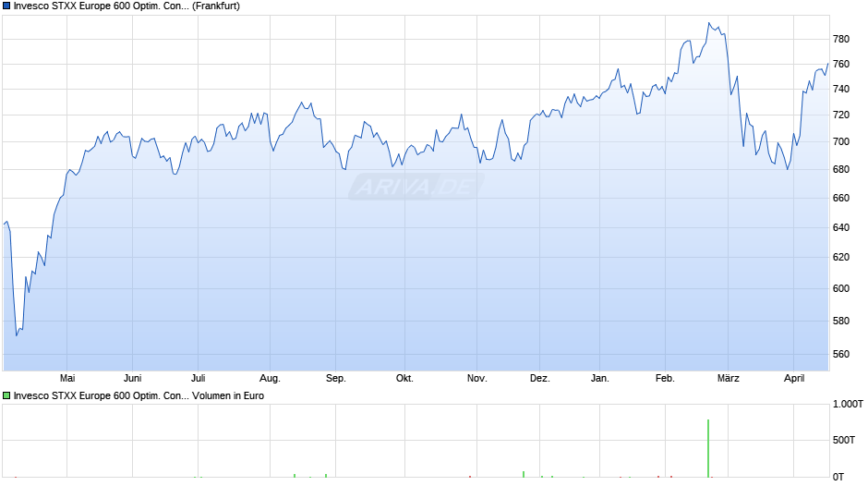Click the 640 price axis value
The image size is (868, 486).
coord(841,228)
